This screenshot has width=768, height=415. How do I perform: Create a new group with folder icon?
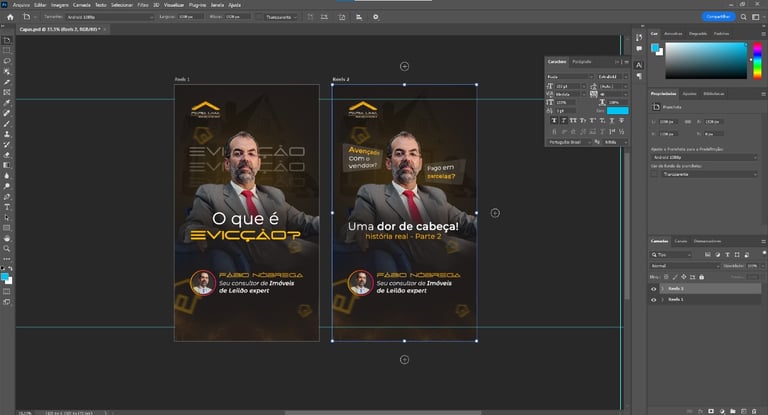pyautogui.click(x=733, y=411)
